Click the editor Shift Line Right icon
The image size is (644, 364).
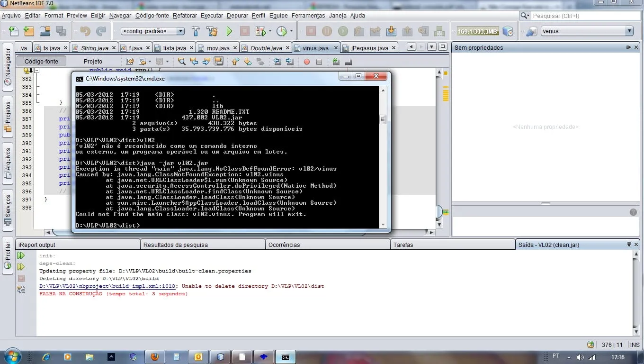tap(290, 62)
